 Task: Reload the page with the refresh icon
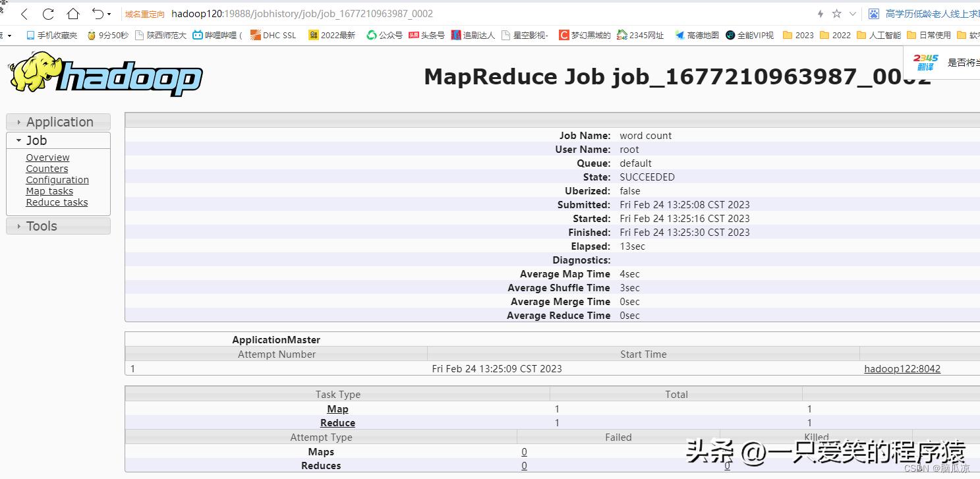click(x=48, y=14)
